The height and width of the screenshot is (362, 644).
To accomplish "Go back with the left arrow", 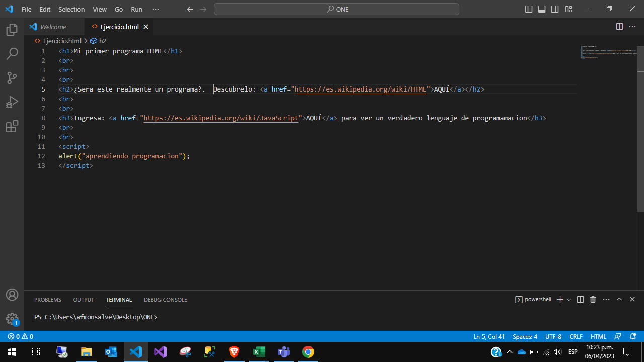I will (x=190, y=9).
